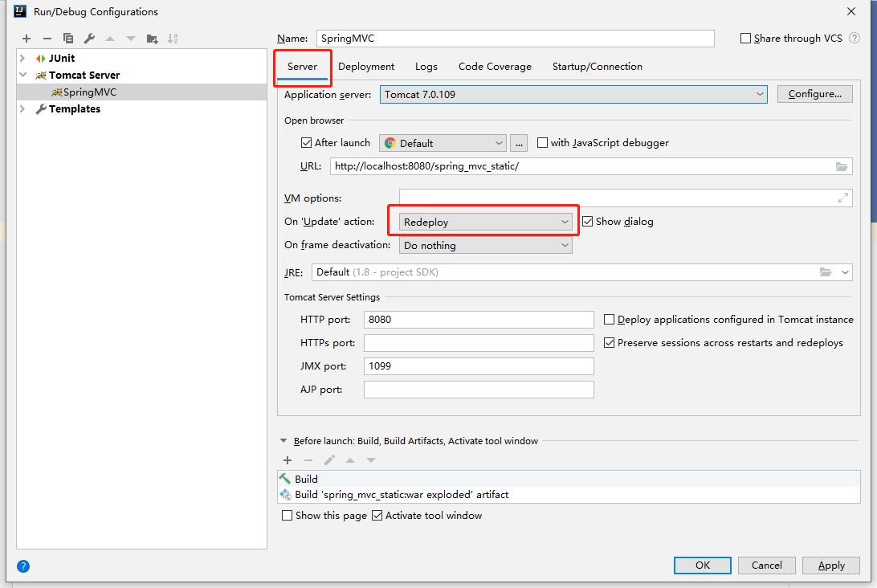The width and height of the screenshot is (877, 588).
Task: Browse for URL using folder icon
Action: point(841,167)
